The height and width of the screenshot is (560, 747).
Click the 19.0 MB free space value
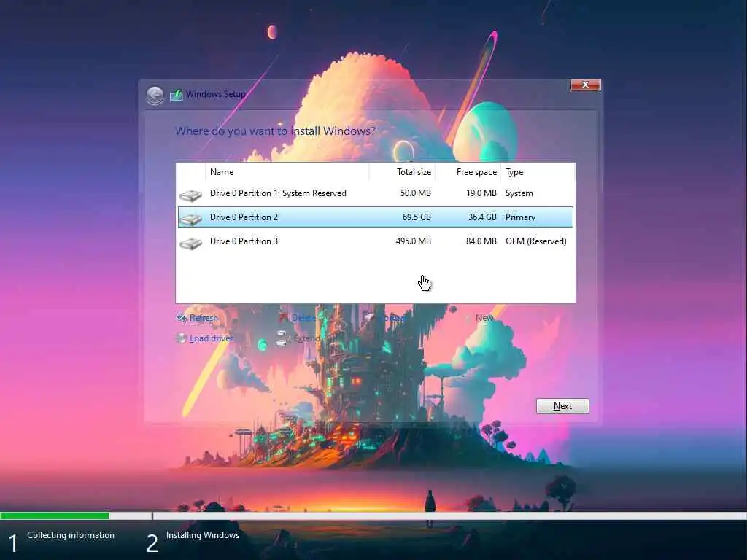click(481, 193)
